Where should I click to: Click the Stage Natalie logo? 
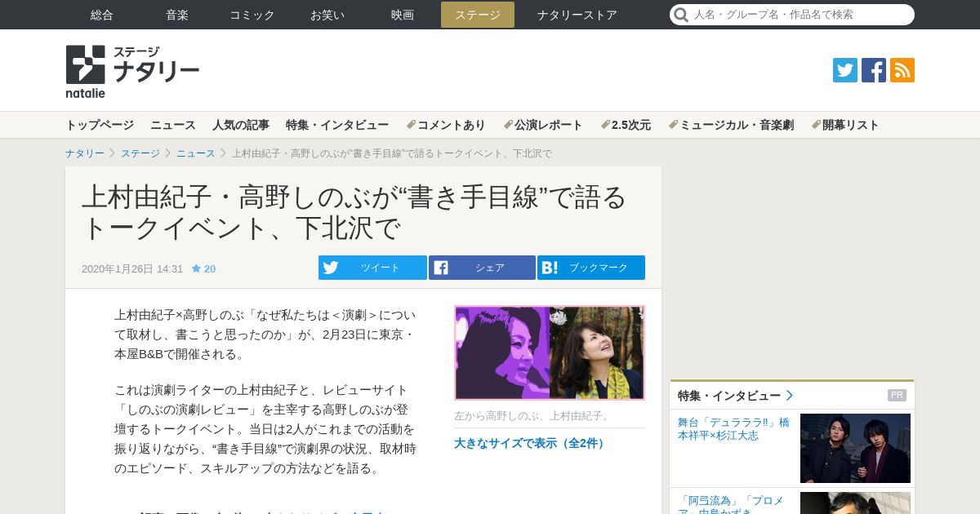pos(132,71)
